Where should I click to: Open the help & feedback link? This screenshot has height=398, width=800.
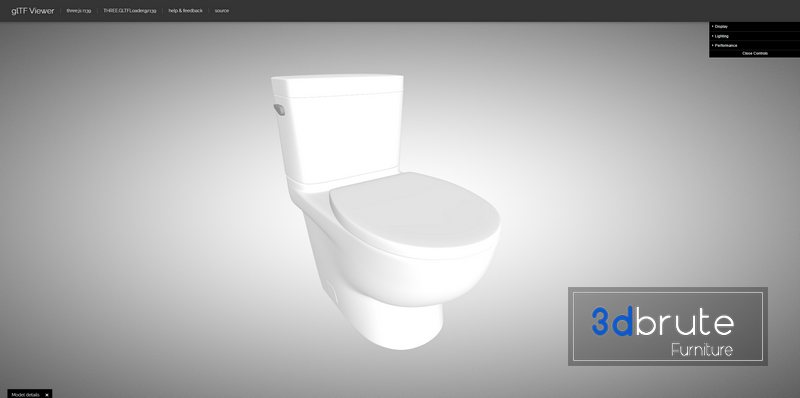point(185,11)
